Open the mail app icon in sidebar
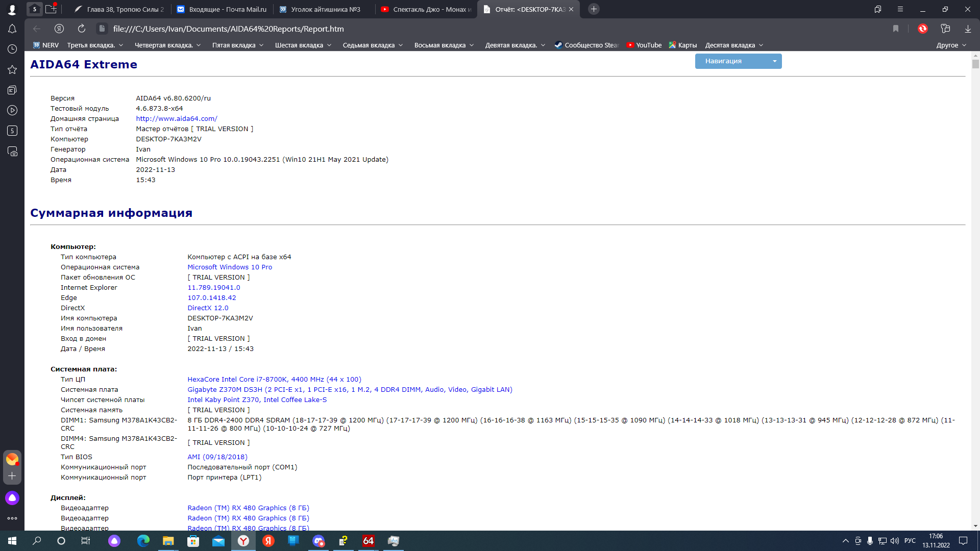 click(x=12, y=459)
